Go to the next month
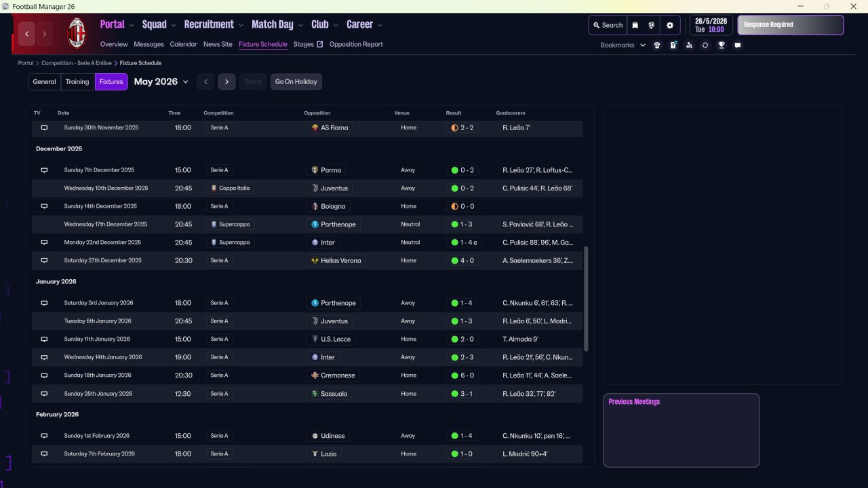Viewport: 868px width, 488px height. click(227, 82)
